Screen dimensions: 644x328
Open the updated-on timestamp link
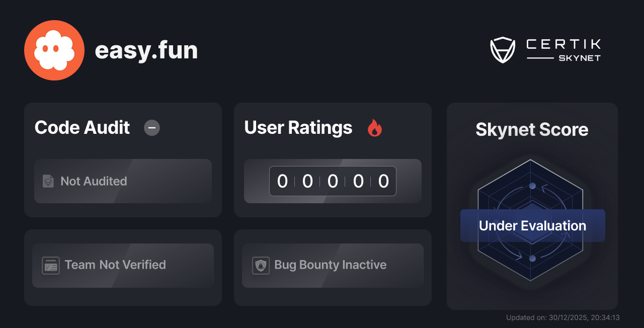click(562, 317)
